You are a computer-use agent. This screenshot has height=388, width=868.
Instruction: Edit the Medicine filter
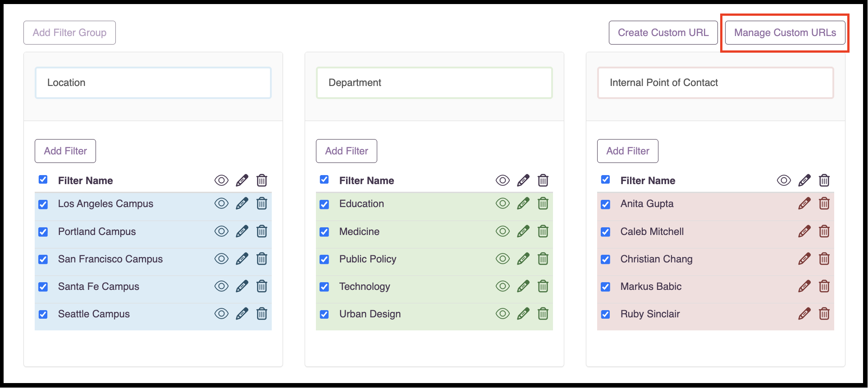[523, 231]
